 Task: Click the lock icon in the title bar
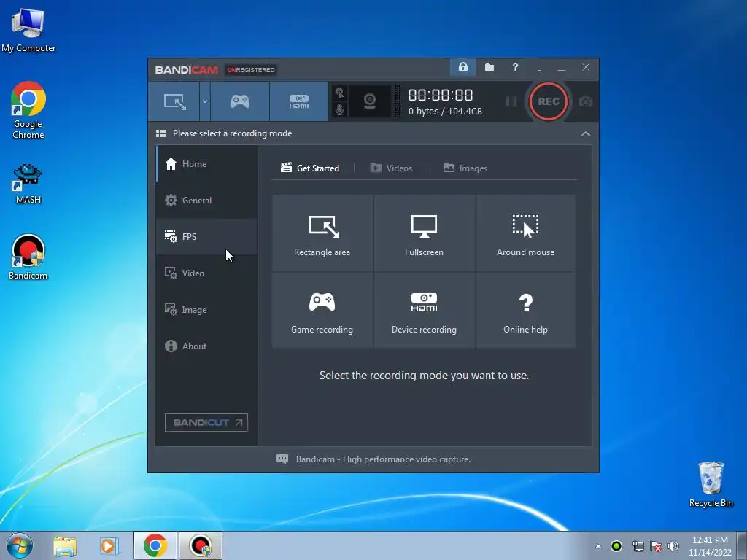463,67
